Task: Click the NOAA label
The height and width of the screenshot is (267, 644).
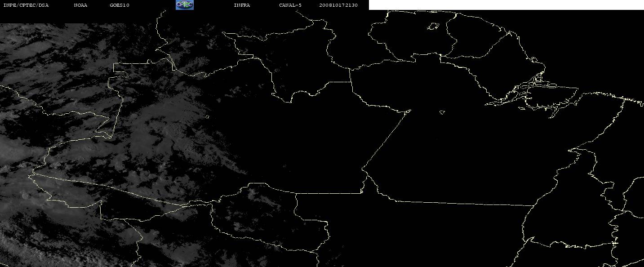Action: click(81, 5)
